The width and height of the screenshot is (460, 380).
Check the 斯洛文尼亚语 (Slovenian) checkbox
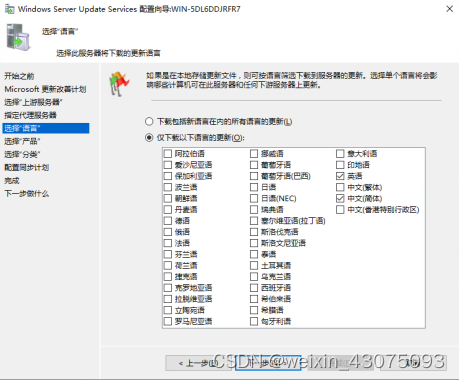(x=254, y=243)
